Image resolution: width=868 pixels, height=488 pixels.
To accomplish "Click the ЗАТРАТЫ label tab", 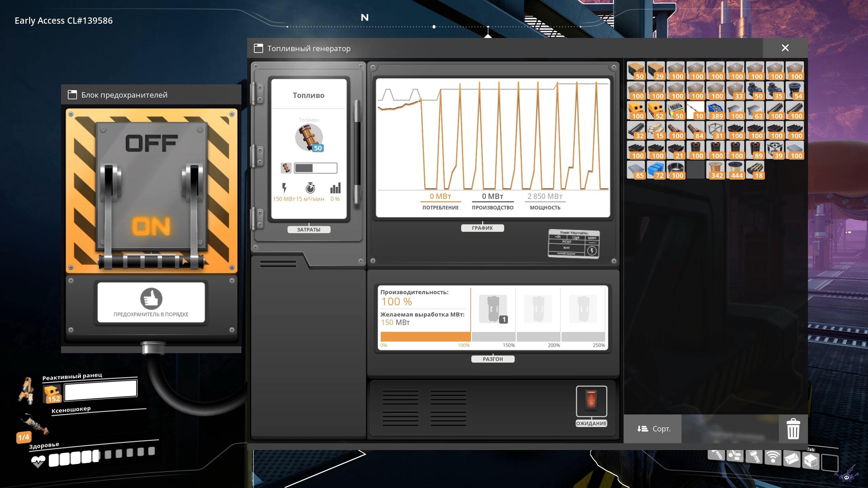I will (309, 229).
